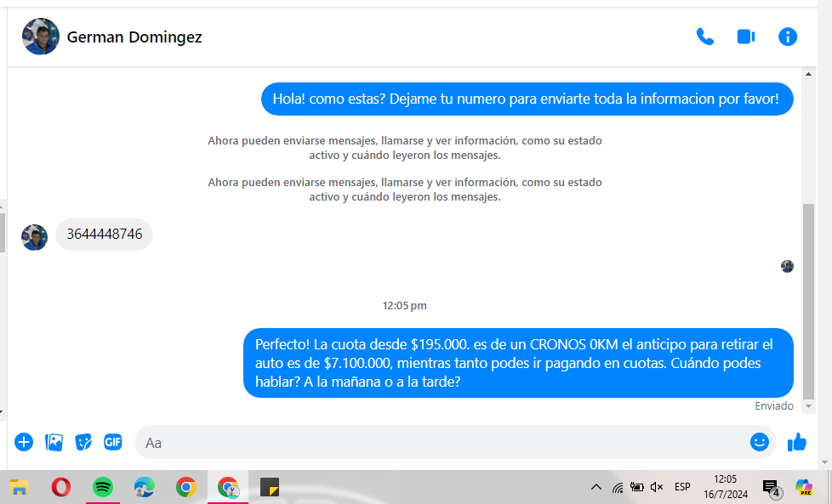The width and height of the screenshot is (832, 504).
Task: Toggle system volume mute icon in tray
Action: point(657,487)
